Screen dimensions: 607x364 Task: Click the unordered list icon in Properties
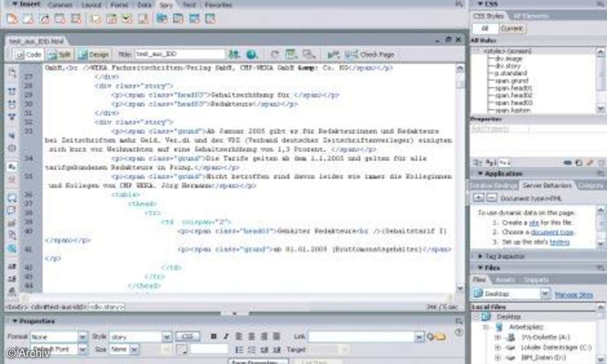[x=239, y=349]
